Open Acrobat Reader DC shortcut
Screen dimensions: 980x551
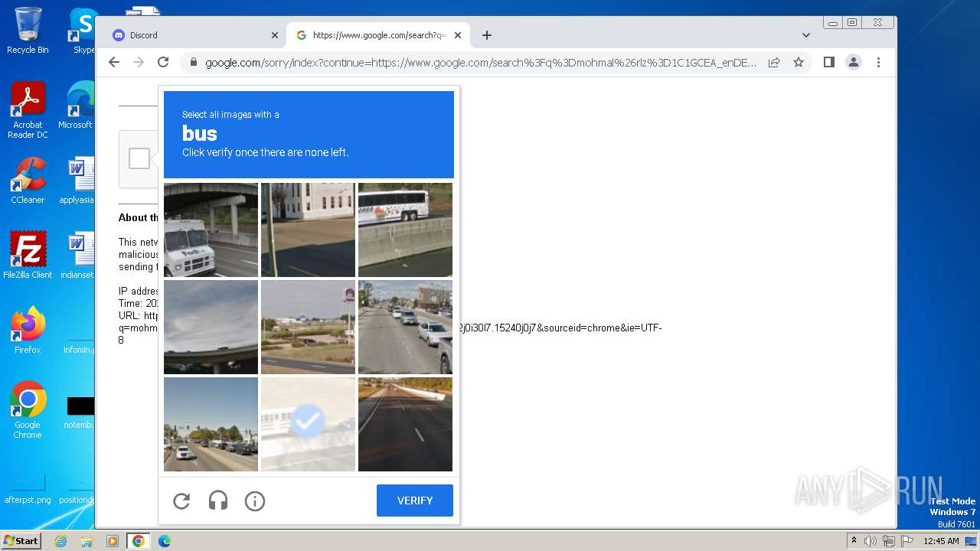[x=28, y=110]
